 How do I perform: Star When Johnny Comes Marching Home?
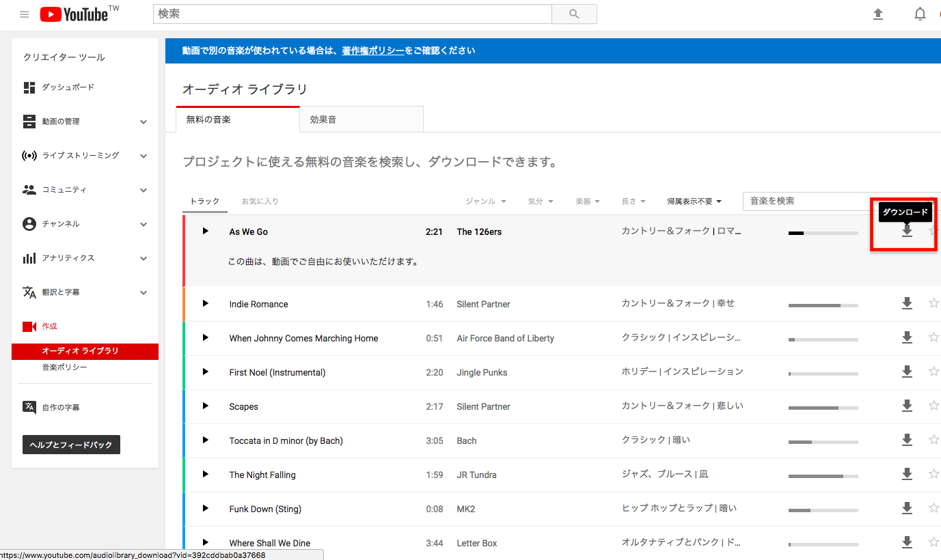tap(933, 337)
